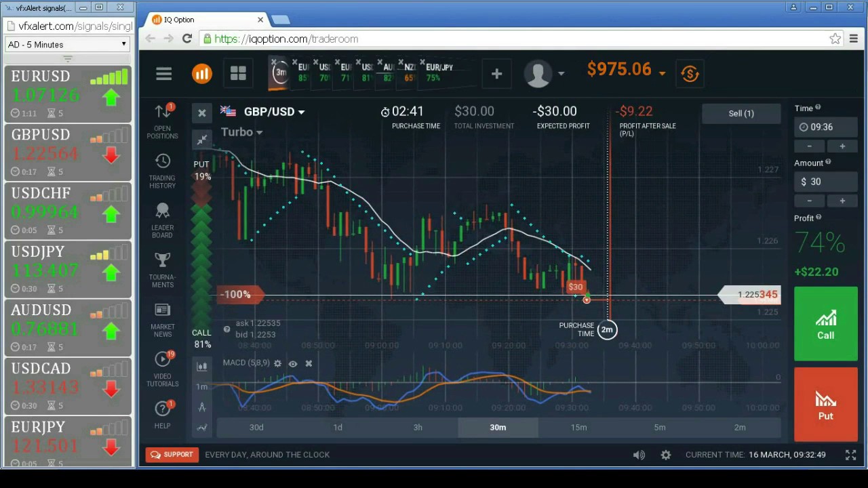Toggle MACD indicator visibility eye
This screenshot has width=868, height=488.
click(x=293, y=364)
